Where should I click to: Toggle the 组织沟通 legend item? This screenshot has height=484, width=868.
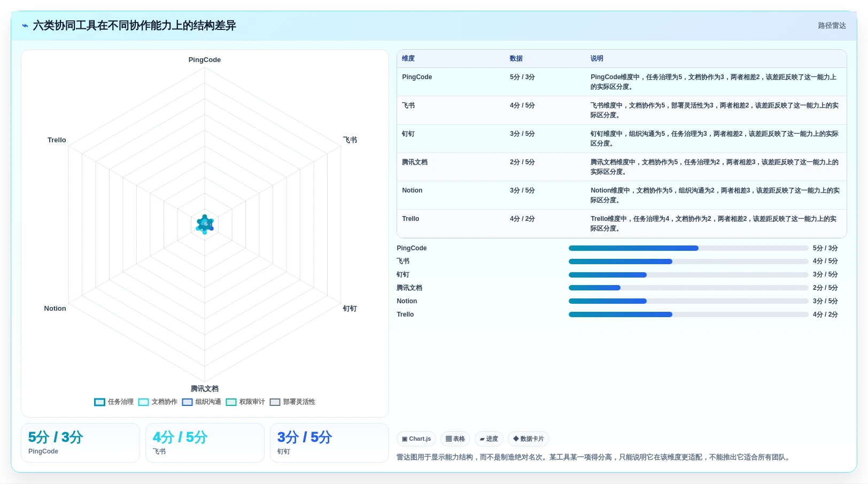pyautogui.click(x=201, y=402)
